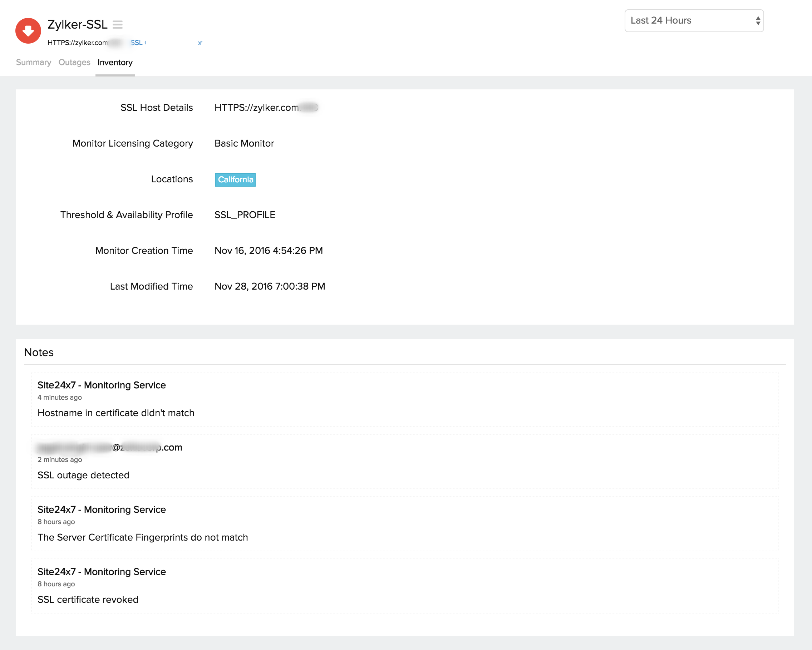Select the 'Server Certificate Fingerprints do not match' note
Viewport: 812px width, 650px height.
pyautogui.click(x=142, y=537)
